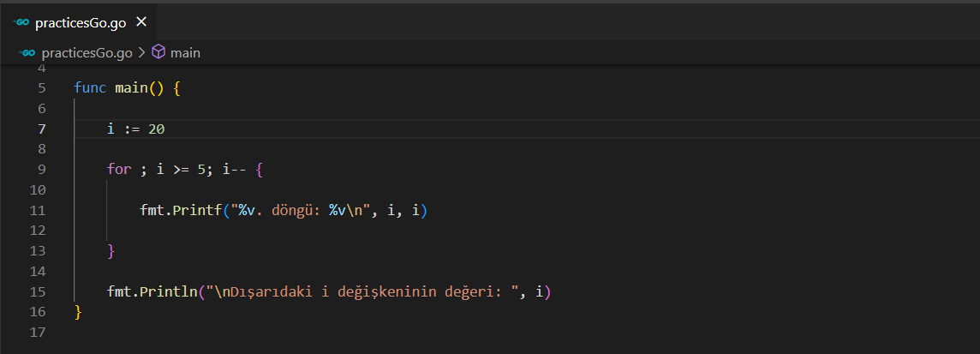Select line number 15 in the gutter
Image resolution: width=980 pixels, height=354 pixels.
tap(39, 292)
